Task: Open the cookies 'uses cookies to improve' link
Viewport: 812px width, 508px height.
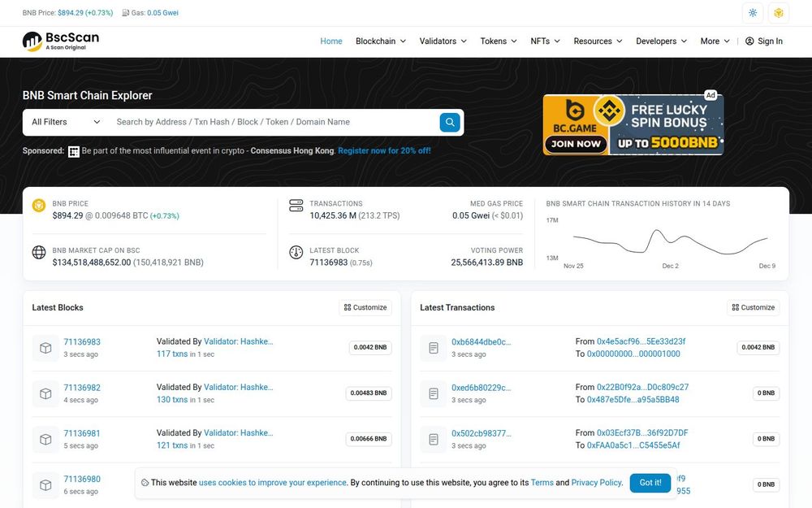Action: pyautogui.click(x=272, y=483)
